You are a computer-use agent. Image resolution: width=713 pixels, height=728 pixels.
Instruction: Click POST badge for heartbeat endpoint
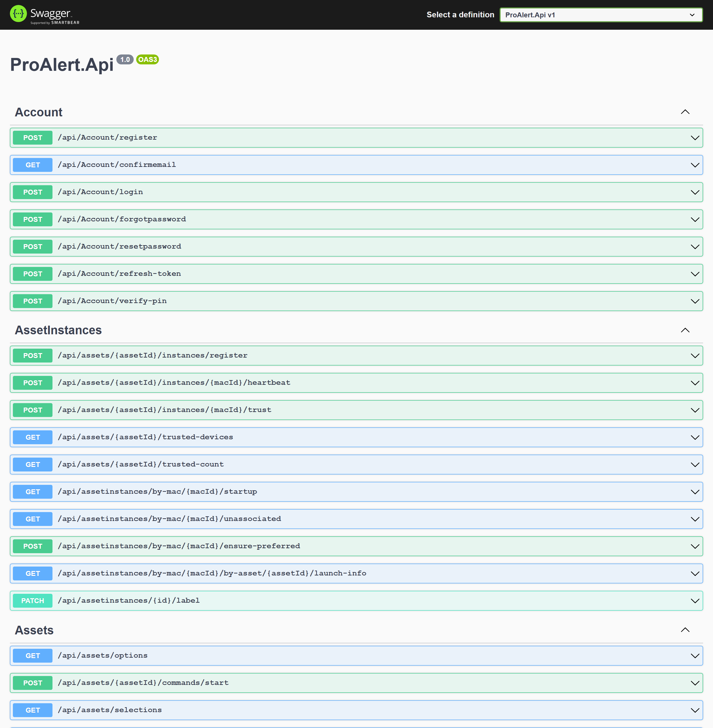point(33,383)
